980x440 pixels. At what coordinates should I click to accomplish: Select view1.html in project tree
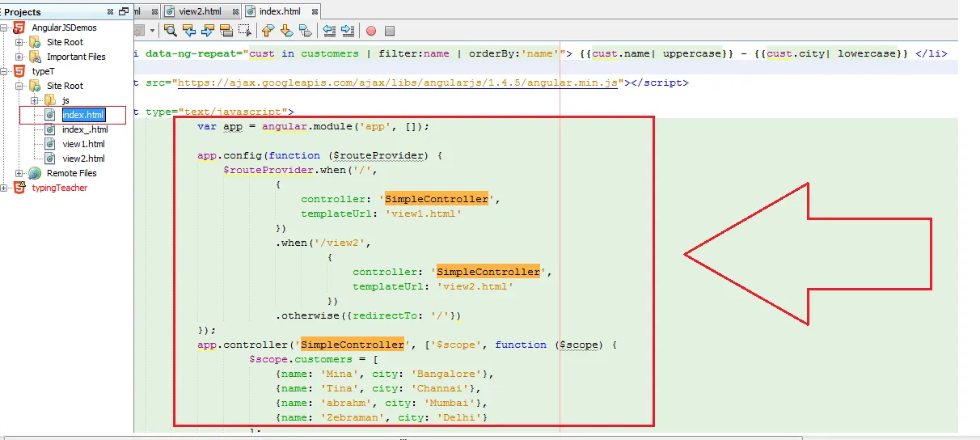pyautogui.click(x=83, y=144)
